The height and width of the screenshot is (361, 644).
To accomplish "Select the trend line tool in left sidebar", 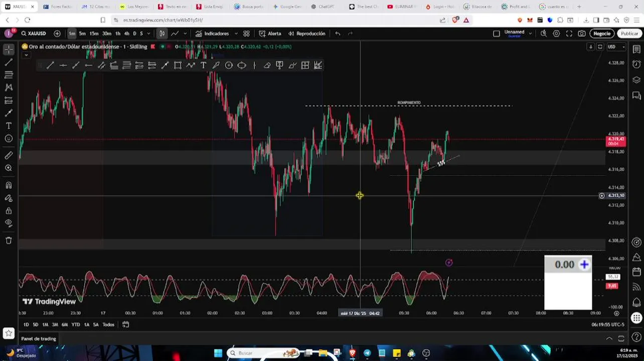I will coord(9,62).
